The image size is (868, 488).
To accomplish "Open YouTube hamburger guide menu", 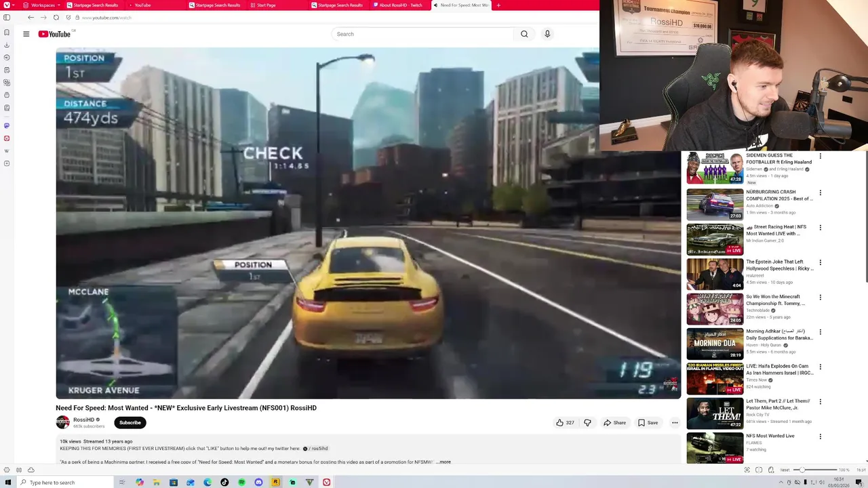I will pyautogui.click(x=26, y=34).
